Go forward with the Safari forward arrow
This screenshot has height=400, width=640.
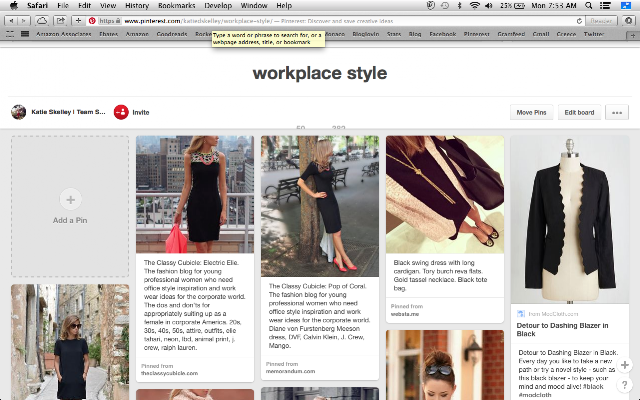click(24, 21)
